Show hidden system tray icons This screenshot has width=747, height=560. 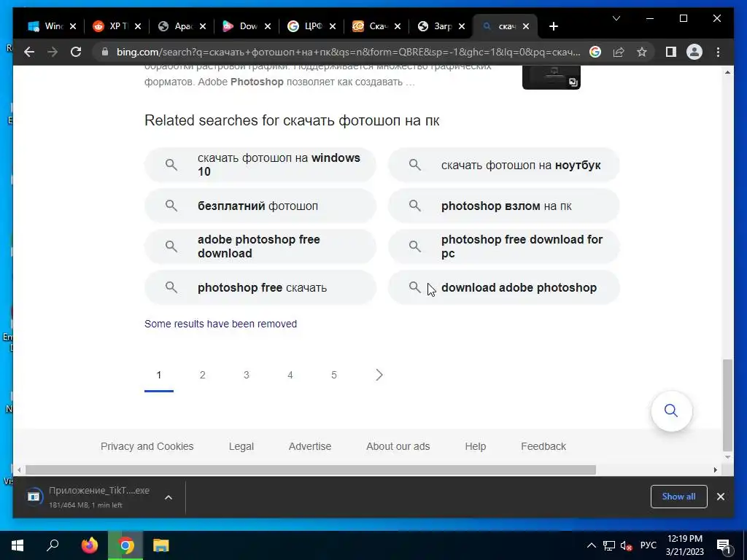[591, 545]
